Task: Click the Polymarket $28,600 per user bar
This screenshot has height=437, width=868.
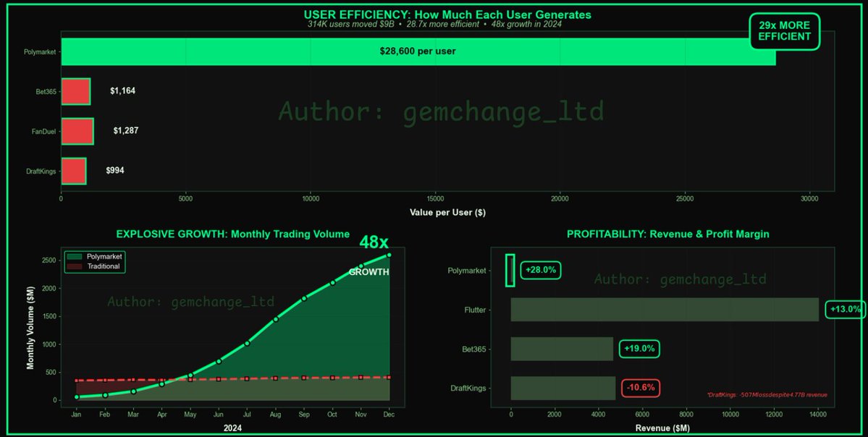Action: 418,51
